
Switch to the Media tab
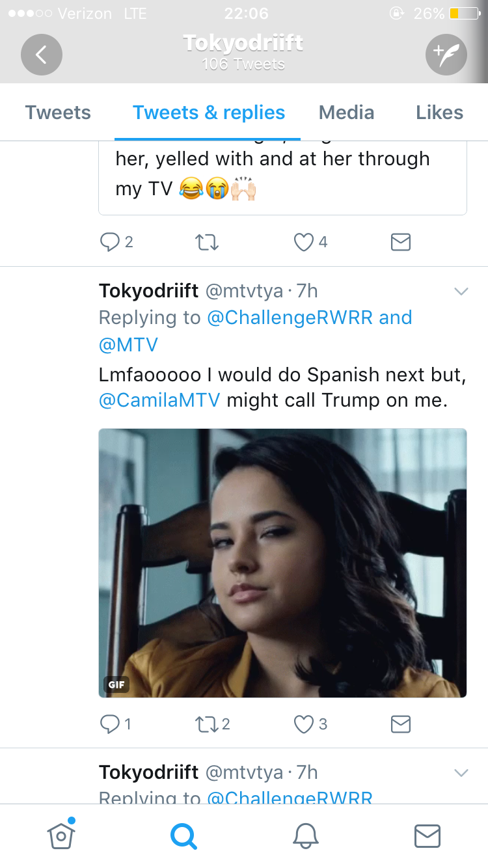346,113
